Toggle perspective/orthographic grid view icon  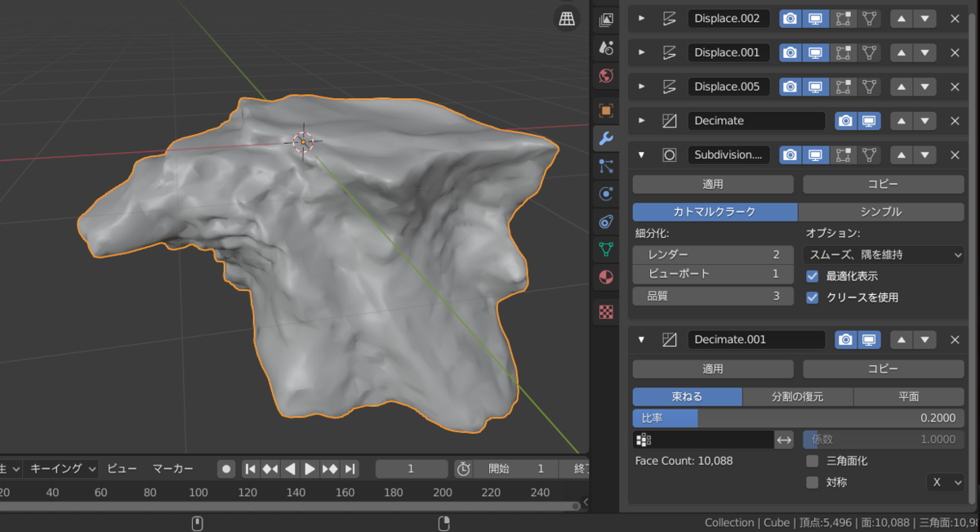point(566,20)
